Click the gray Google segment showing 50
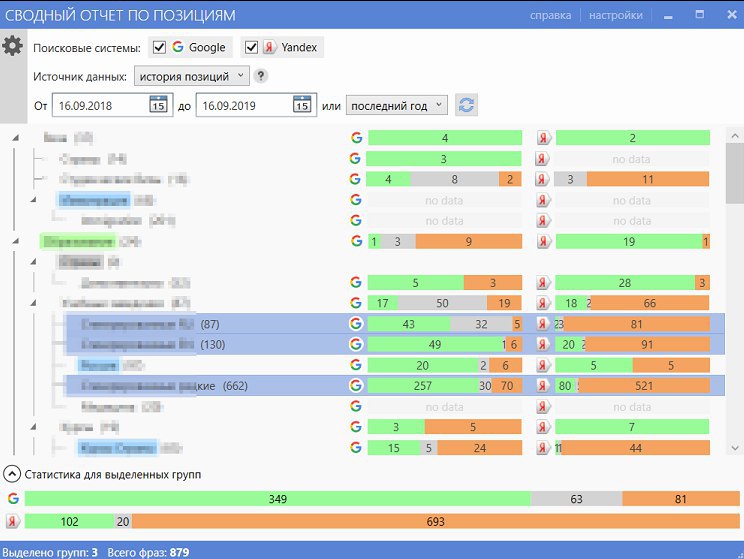Image resolution: width=744 pixels, height=559 pixels. click(442, 303)
